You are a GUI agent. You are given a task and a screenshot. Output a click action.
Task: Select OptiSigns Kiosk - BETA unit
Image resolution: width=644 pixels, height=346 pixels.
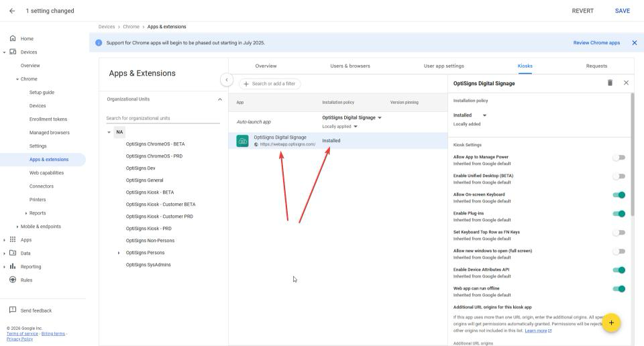pos(150,192)
